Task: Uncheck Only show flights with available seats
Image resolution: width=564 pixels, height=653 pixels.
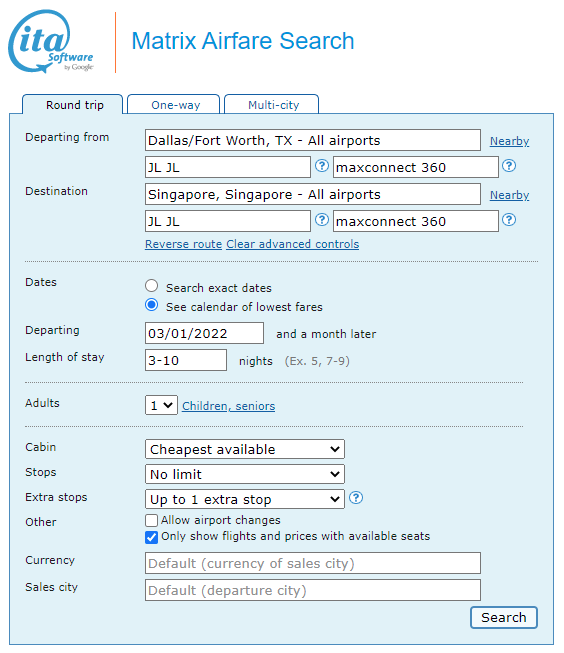Action: pos(152,537)
